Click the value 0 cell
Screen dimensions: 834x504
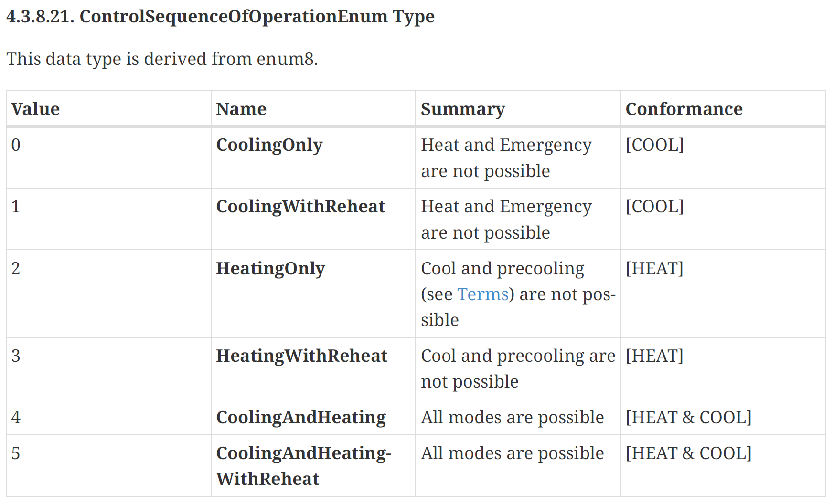[16, 145]
